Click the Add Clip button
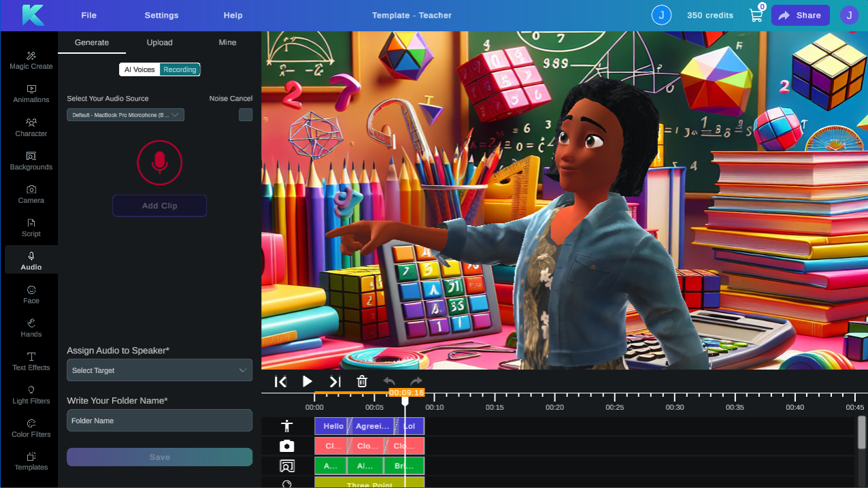 tap(159, 206)
